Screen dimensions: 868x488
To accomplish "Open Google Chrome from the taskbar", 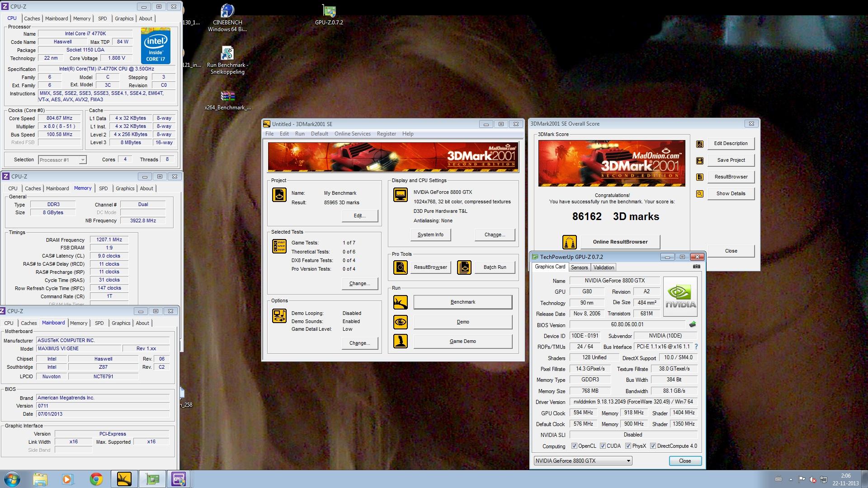I will pyautogui.click(x=96, y=479).
